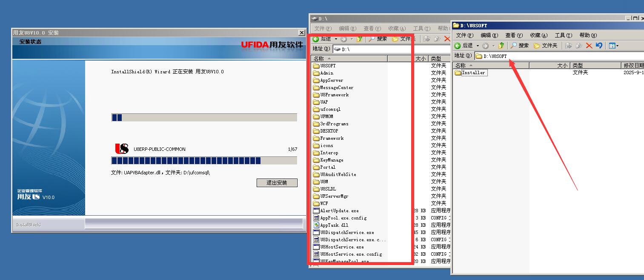
Task: Toggle the Folders (文件夹) pane in D:\U8SOFT window
Action: tap(546, 46)
